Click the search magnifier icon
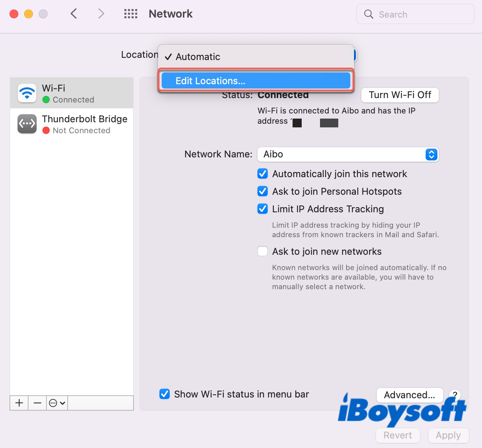 tap(368, 14)
